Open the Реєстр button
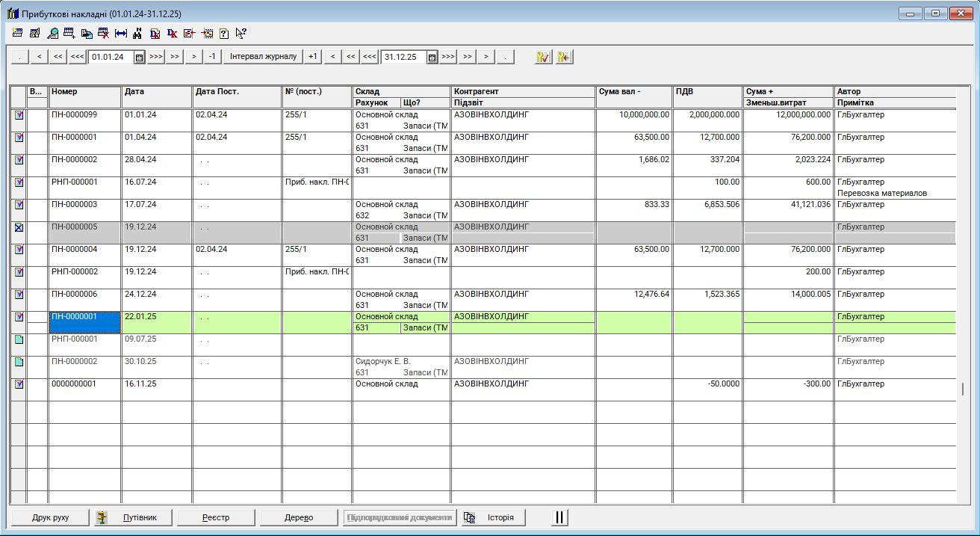 216,517
